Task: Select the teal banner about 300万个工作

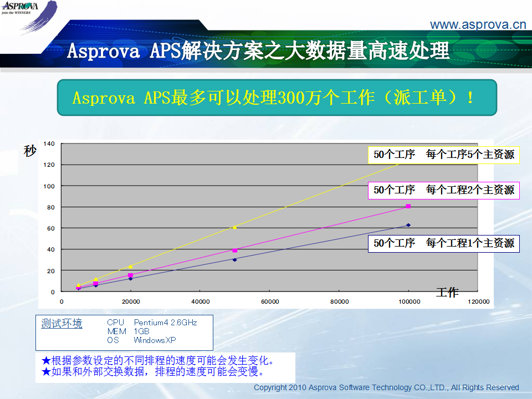Action: [x=277, y=98]
